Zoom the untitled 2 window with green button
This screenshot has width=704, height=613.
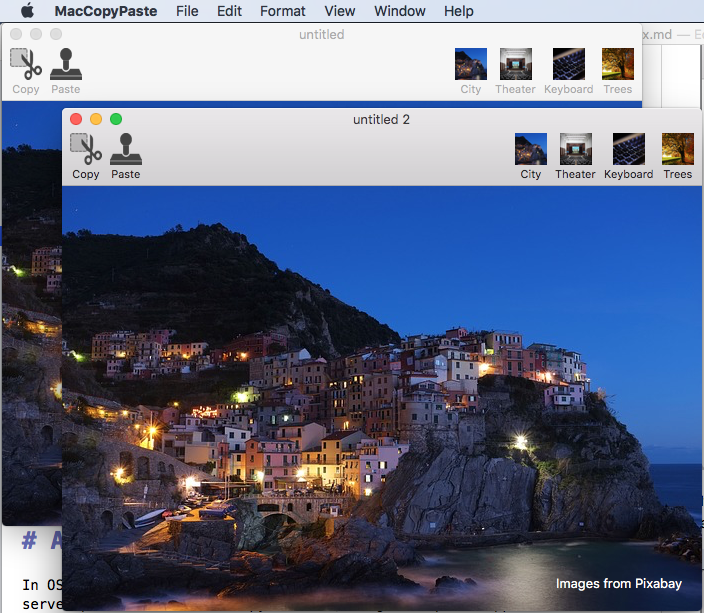[x=116, y=119]
